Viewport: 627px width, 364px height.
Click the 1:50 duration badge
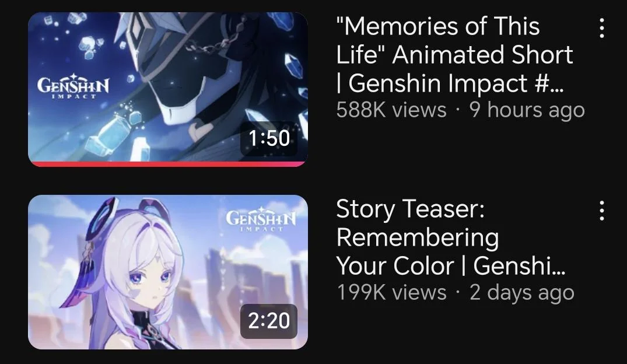click(x=269, y=138)
